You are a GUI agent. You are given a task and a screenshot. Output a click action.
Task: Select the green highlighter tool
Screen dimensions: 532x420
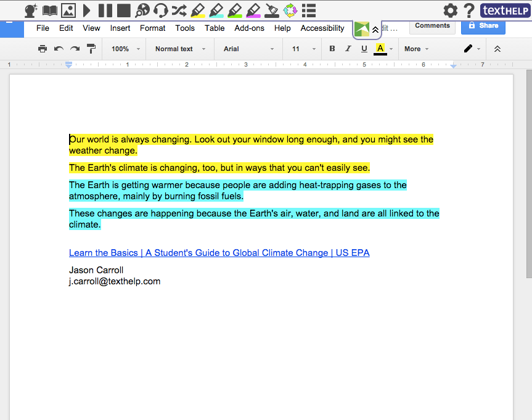[x=234, y=10]
